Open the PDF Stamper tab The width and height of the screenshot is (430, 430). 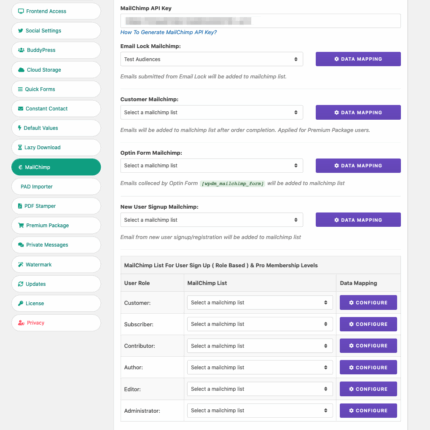pyautogui.click(x=56, y=206)
